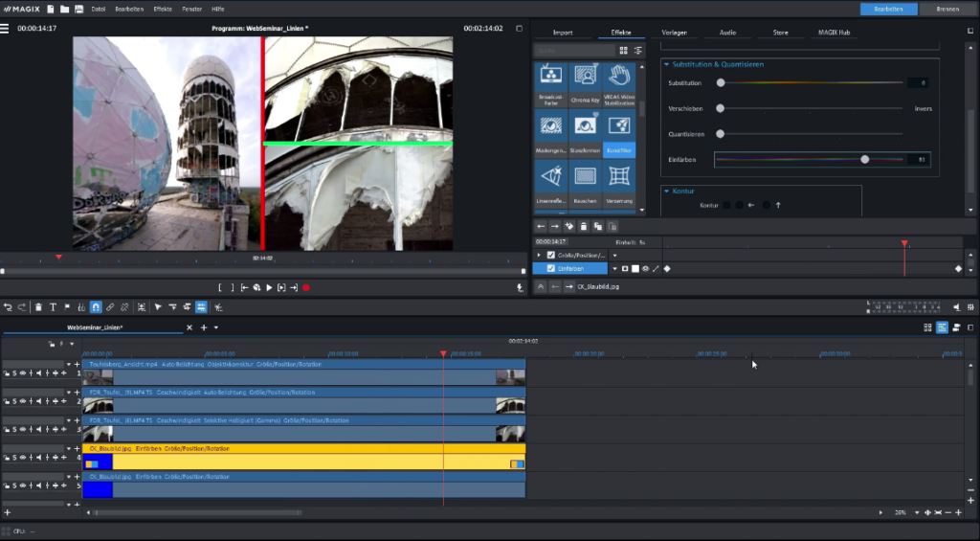This screenshot has height=541, width=980.
Task: Toggle the Größe/Position effect checkbox
Action: 550,255
